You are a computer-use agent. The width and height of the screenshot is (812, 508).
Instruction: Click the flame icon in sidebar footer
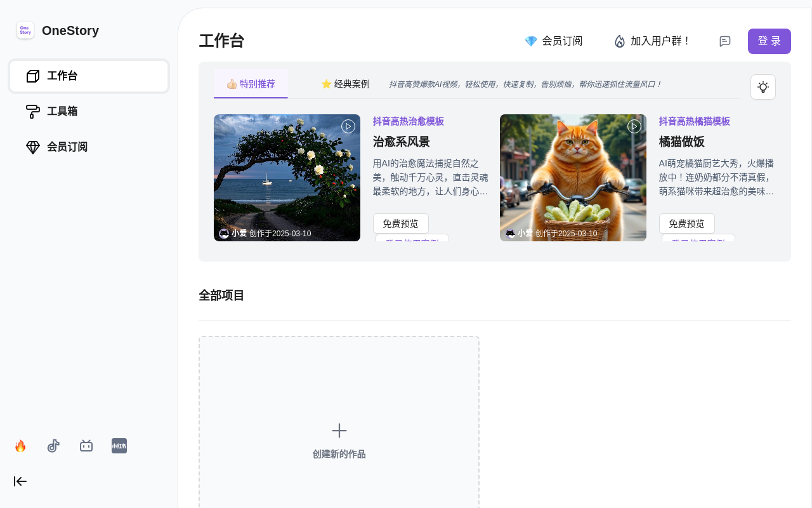(x=20, y=446)
